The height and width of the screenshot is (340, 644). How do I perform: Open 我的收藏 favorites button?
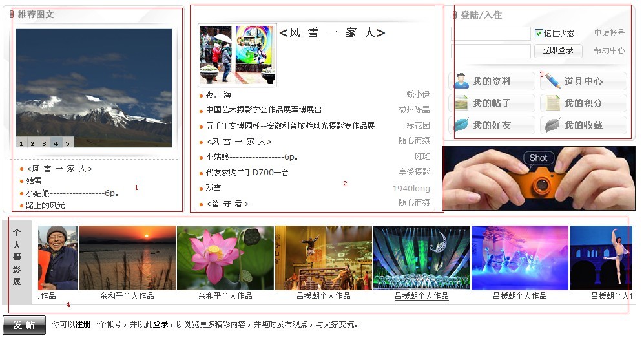point(584,125)
